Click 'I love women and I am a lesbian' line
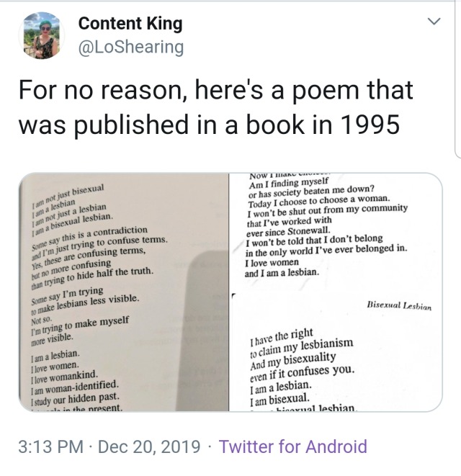 282,269
